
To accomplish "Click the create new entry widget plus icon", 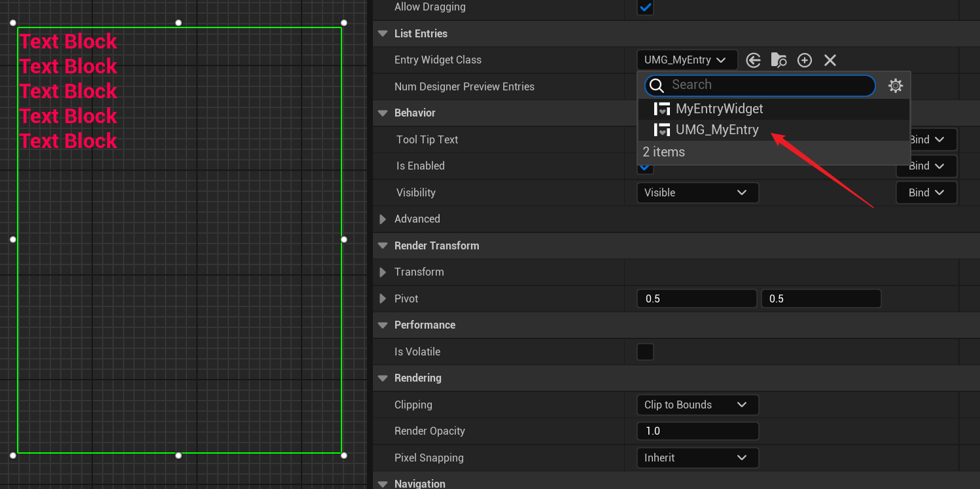I will click(805, 60).
